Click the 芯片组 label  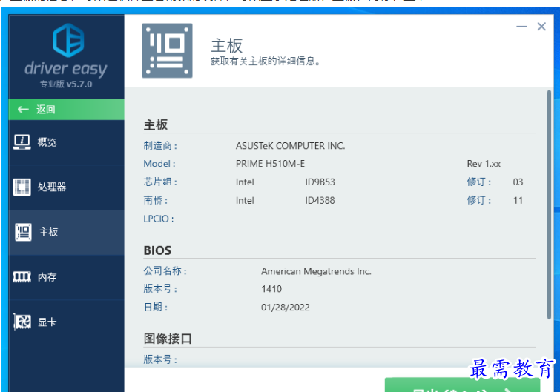click(160, 182)
